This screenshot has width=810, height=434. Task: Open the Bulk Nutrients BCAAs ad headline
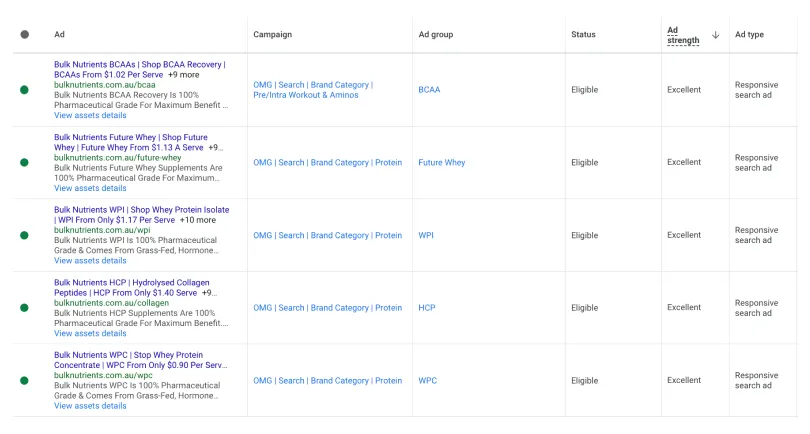tap(139, 70)
